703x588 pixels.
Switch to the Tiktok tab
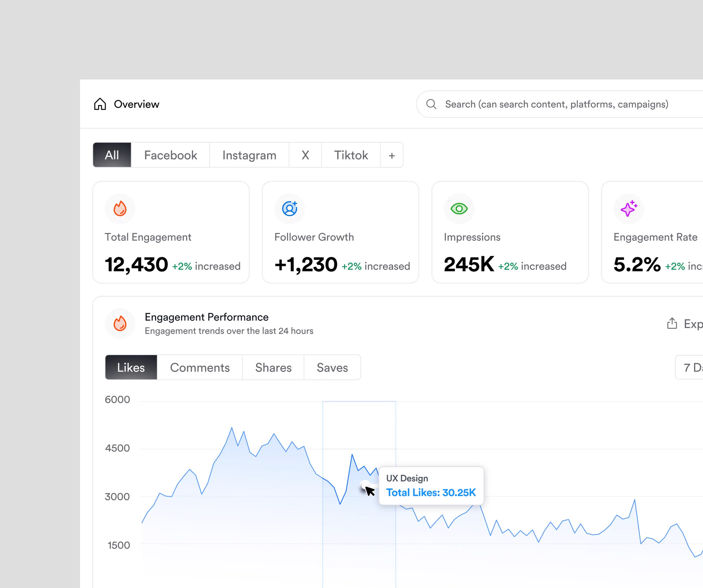tap(351, 155)
